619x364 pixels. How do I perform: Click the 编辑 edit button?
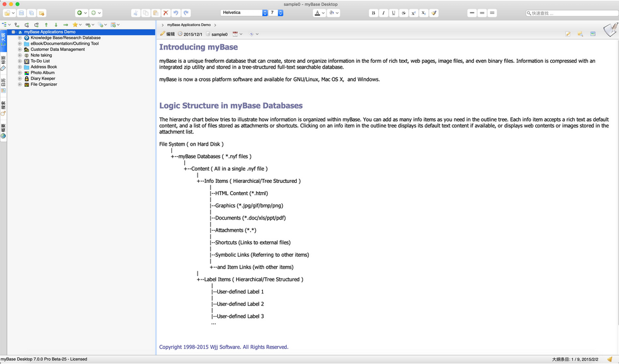pos(167,34)
